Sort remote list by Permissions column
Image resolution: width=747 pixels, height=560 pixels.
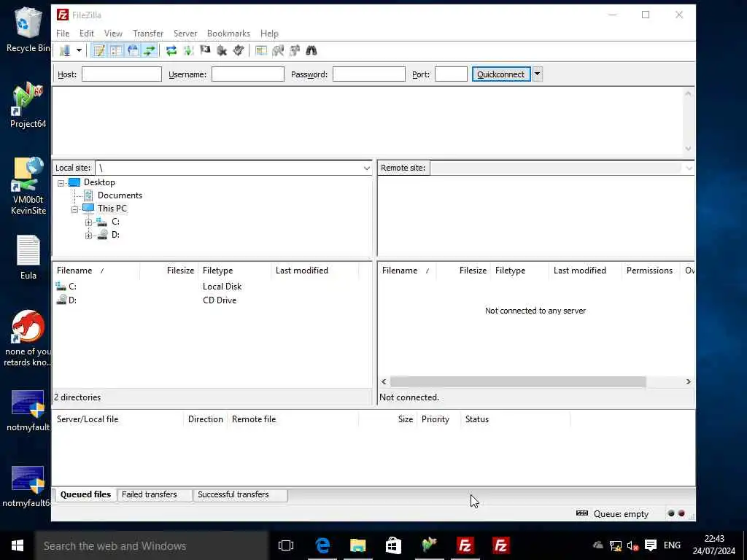pyautogui.click(x=650, y=271)
